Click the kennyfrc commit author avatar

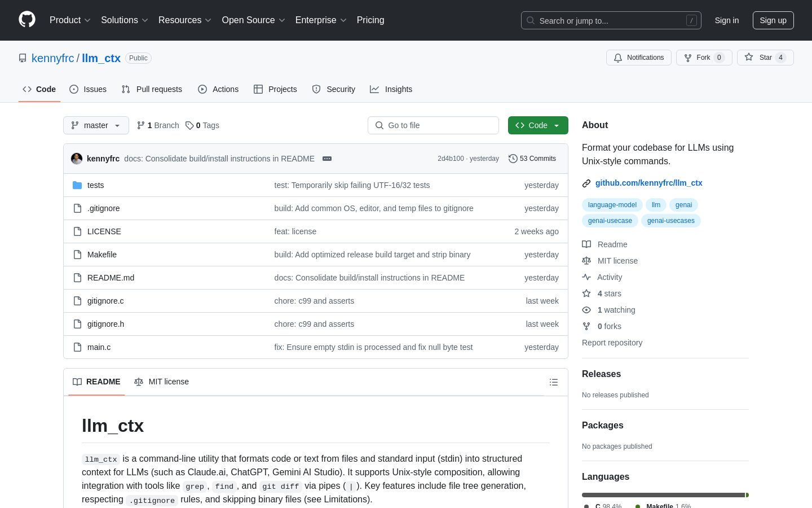(77, 159)
